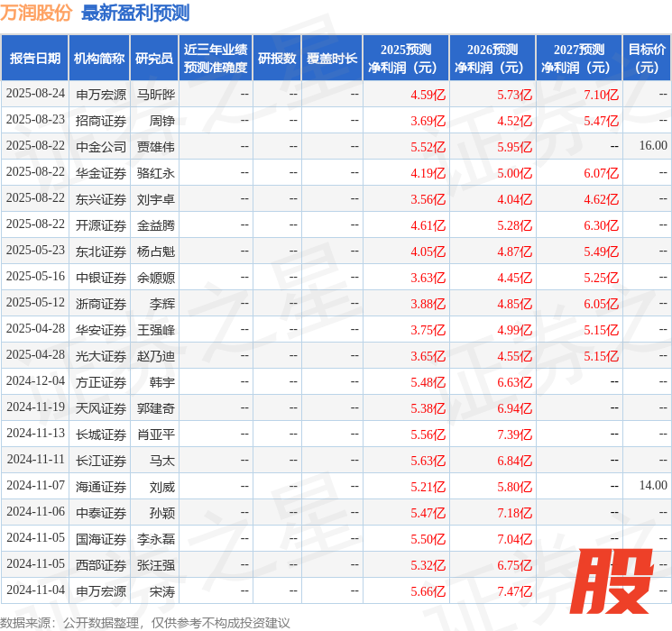Click the 2024-12-04 report date cell
672x631 pixels.
click(x=35, y=381)
